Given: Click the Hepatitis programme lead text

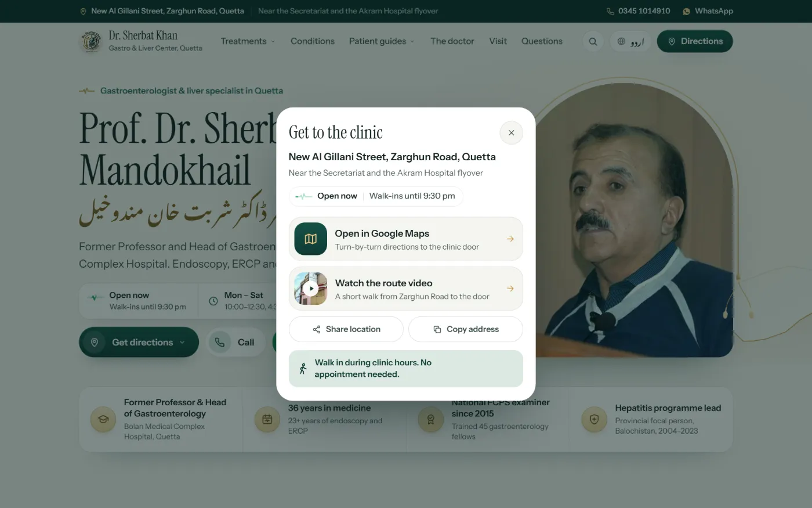Looking at the screenshot, I should point(668,408).
